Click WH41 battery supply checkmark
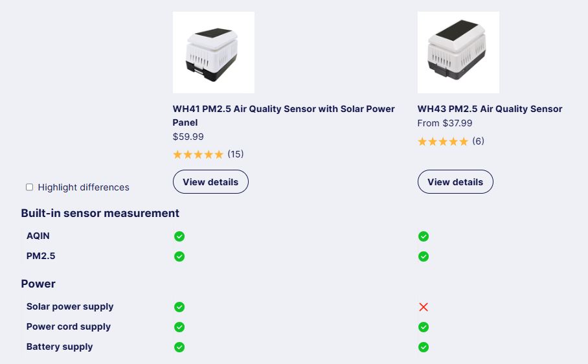The width and height of the screenshot is (588, 364). (x=179, y=347)
